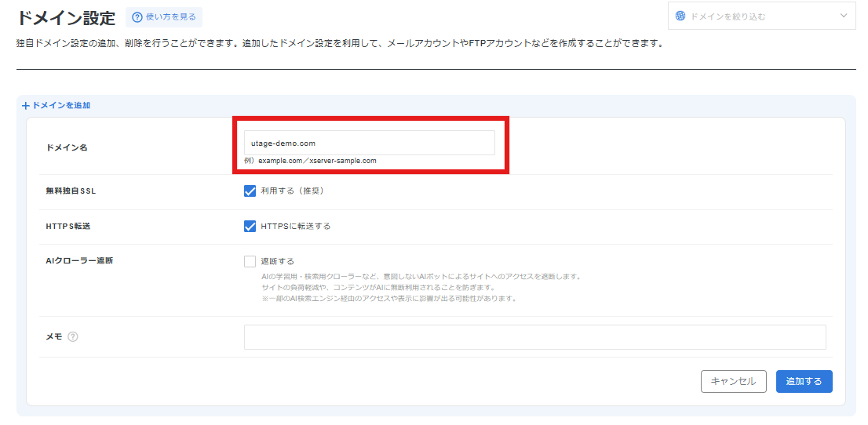Open the 使い方を見る guide

pos(170,17)
